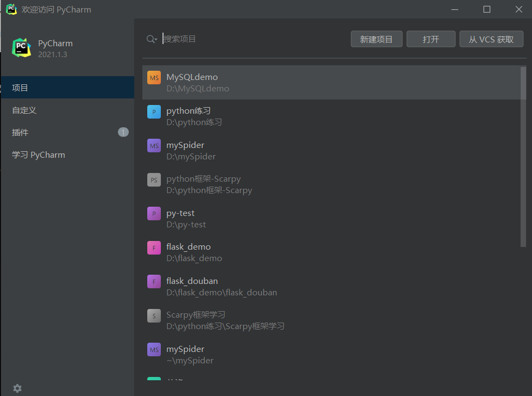Minimize the PyCharm welcome window
The height and width of the screenshot is (396, 532).
[x=455, y=9]
